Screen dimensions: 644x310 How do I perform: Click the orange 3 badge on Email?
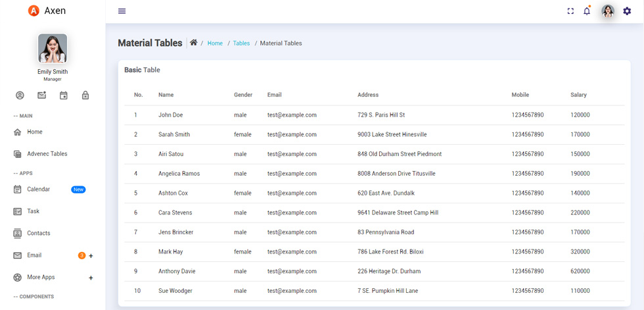(81, 256)
